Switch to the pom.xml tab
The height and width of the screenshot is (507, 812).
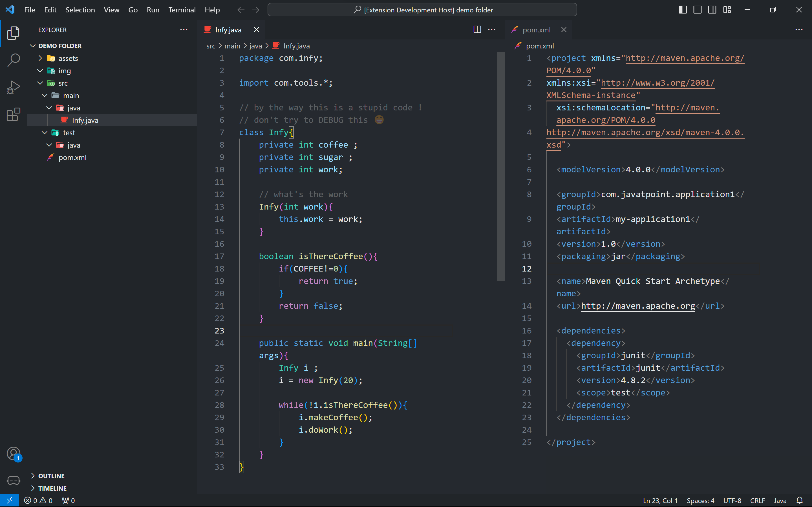(x=536, y=30)
